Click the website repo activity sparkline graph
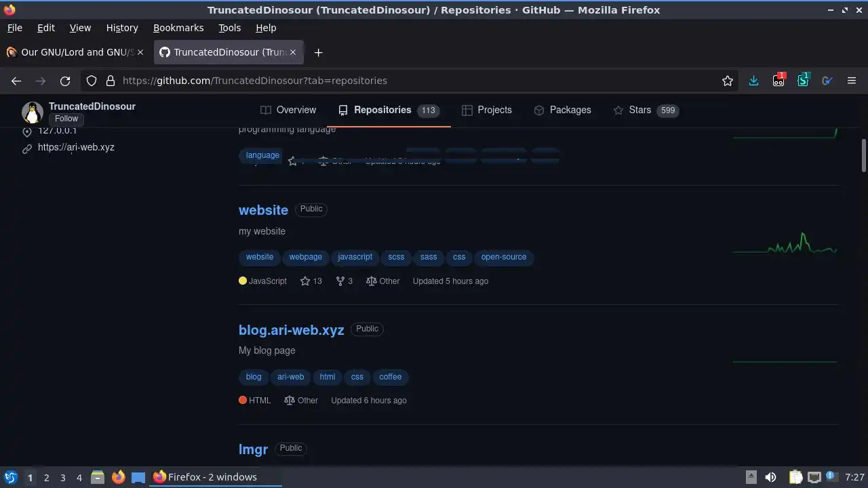This screenshot has width=868, height=488. tap(785, 243)
